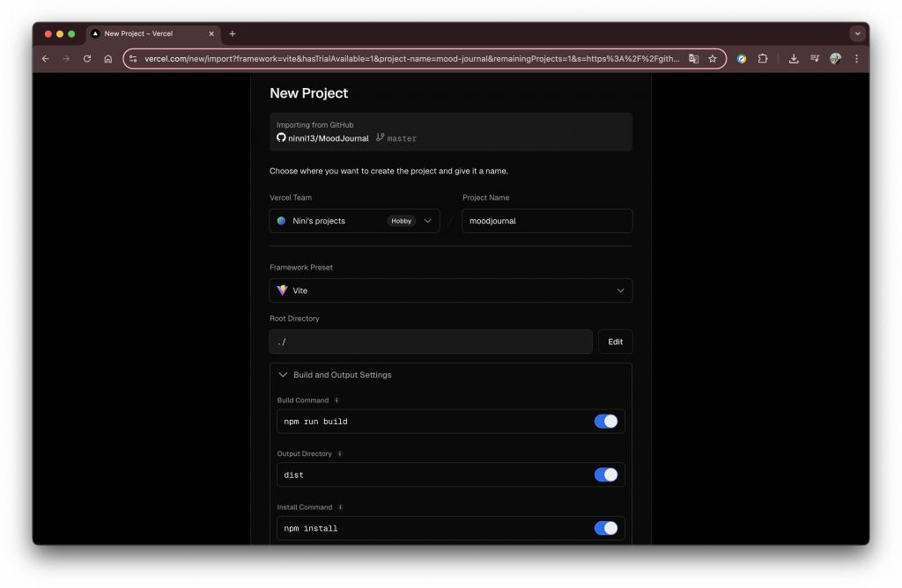902x588 pixels.
Task: Click Build Command info icon
Action: point(336,400)
